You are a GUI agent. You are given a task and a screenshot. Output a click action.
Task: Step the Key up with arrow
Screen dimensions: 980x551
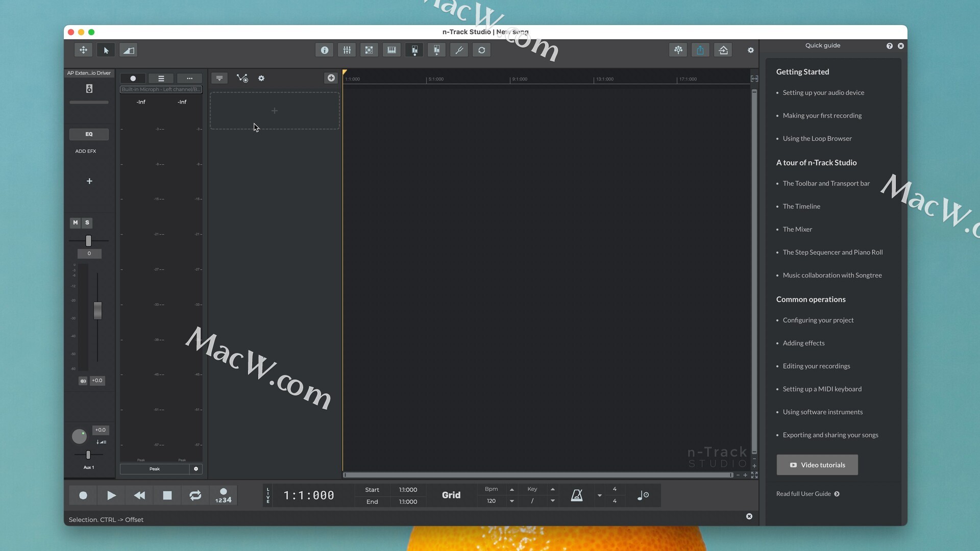[x=553, y=490]
